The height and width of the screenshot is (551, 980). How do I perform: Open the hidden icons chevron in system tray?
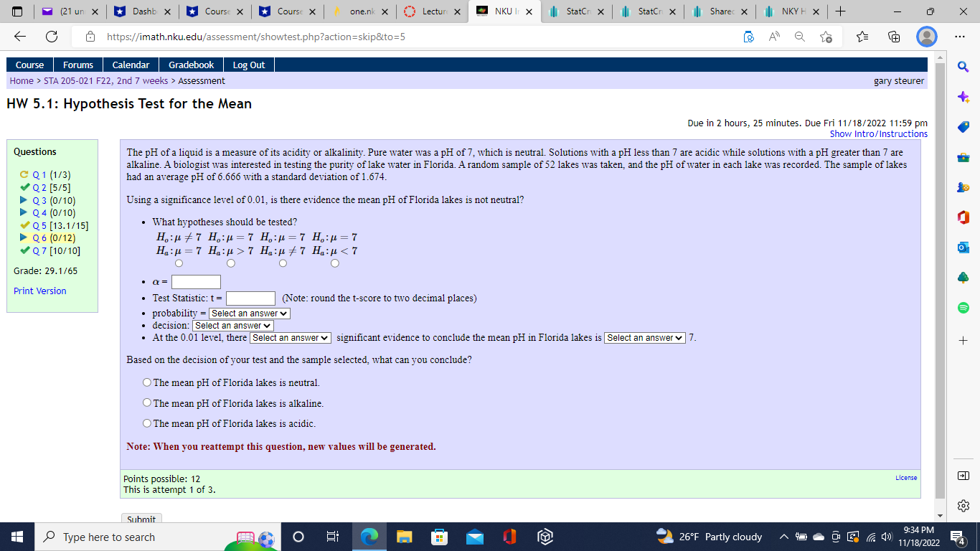tap(783, 536)
